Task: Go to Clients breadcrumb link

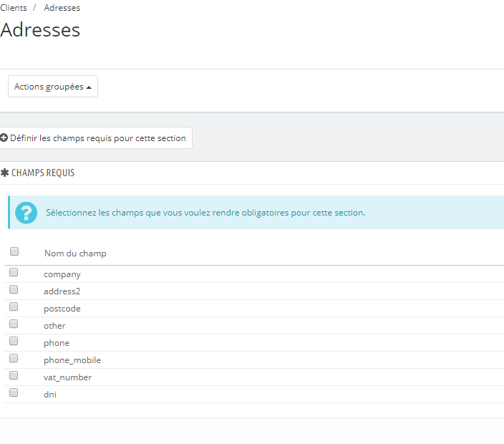Action: (14, 8)
